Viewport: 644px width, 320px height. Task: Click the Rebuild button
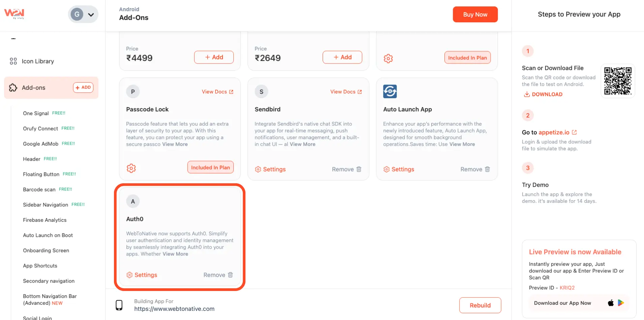point(480,305)
